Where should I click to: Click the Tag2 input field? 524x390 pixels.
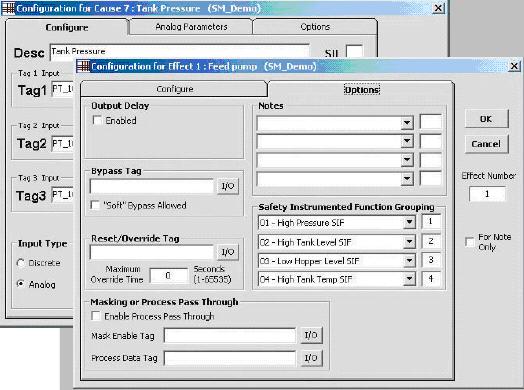pos(63,143)
